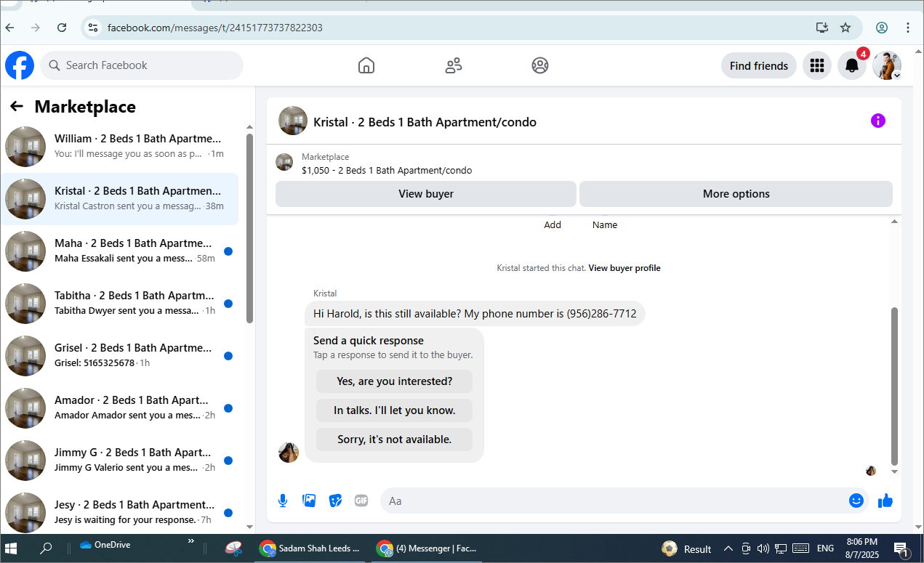The width and height of the screenshot is (924, 563).
Task: Open the notifications bell
Action: pos(852,65)
